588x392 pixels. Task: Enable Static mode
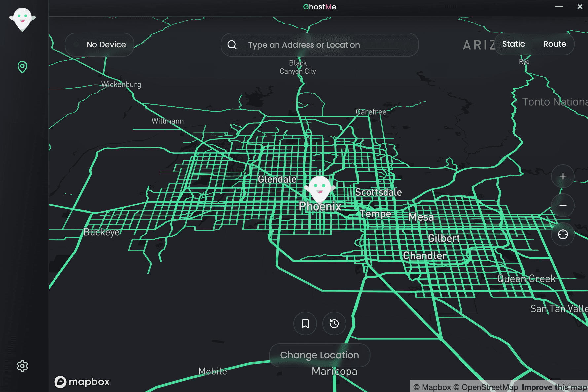(x=513, y=44)
